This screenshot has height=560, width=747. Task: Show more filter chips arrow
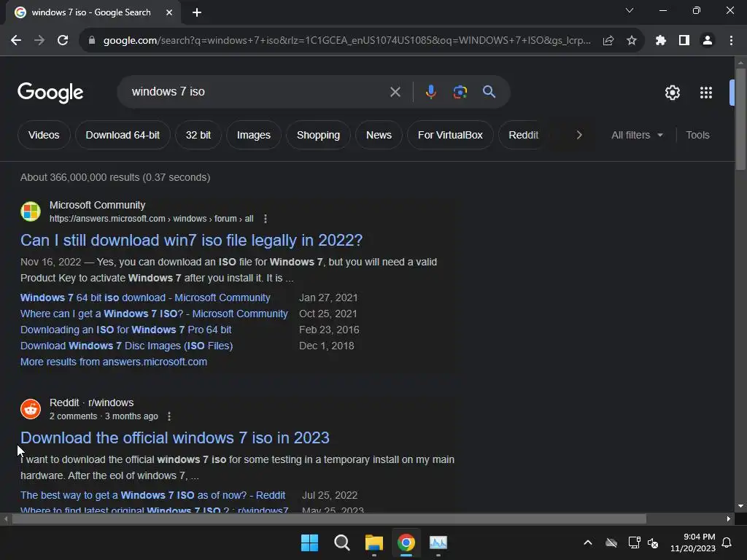(x=579, y=135)
